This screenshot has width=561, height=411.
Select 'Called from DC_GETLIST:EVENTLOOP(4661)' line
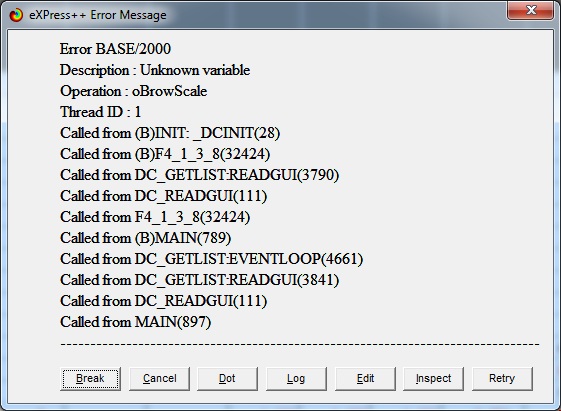(x=211, y=259)
